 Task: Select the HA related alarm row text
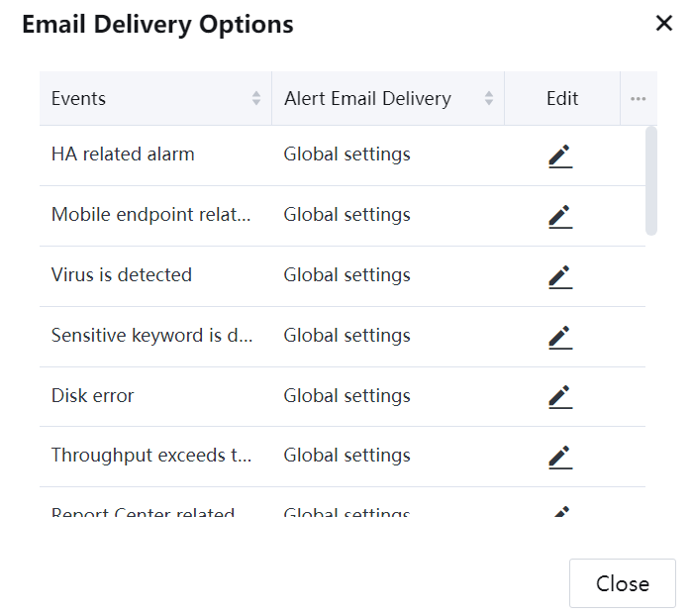click(x=123, y=154)
